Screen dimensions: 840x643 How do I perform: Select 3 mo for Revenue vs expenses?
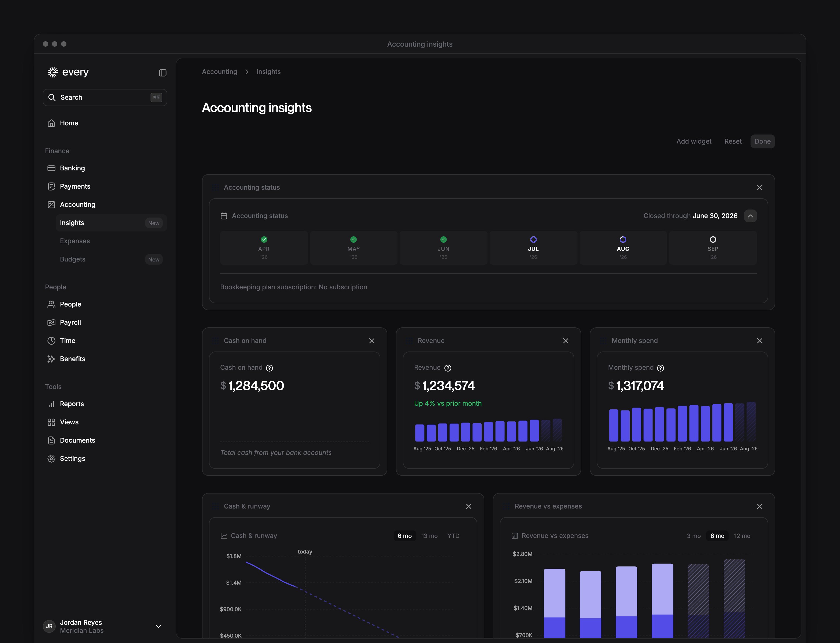click(x=694, y=536)
